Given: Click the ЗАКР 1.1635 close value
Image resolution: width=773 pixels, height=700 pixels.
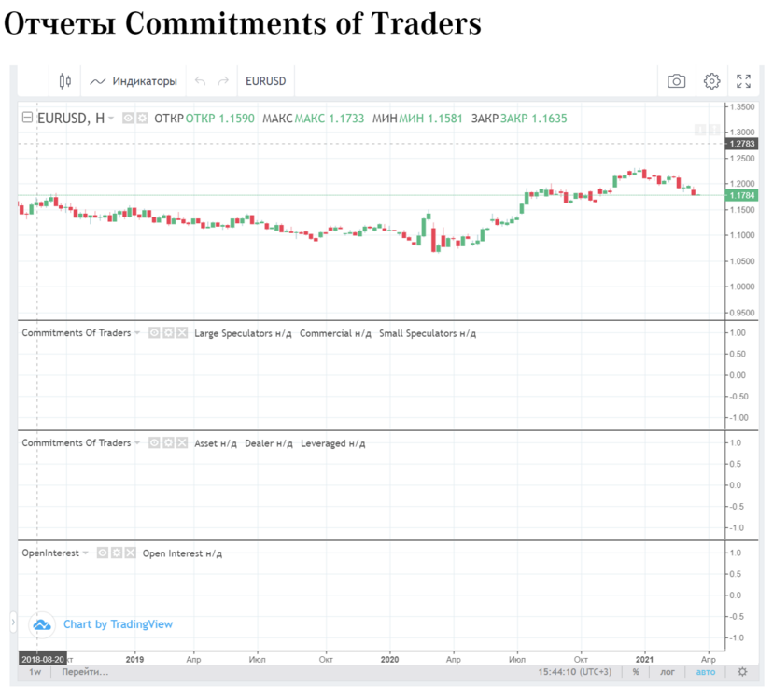Looking at the screenshot, I should (533, 119).
